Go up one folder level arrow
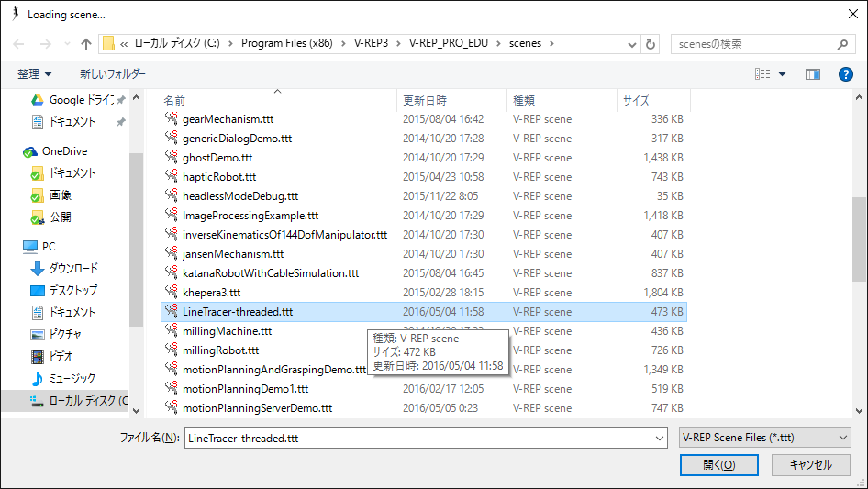Viewport: 868px width, 489px height. click(86, 44)
